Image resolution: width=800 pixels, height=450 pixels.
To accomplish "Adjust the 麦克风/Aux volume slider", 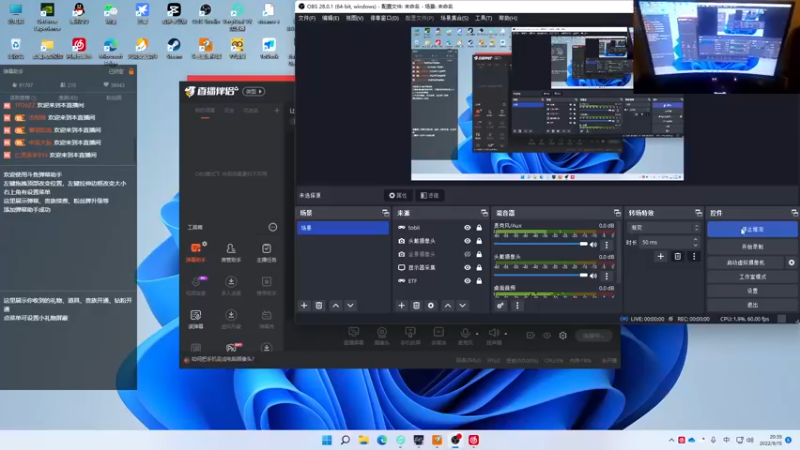I will point(541,244).
